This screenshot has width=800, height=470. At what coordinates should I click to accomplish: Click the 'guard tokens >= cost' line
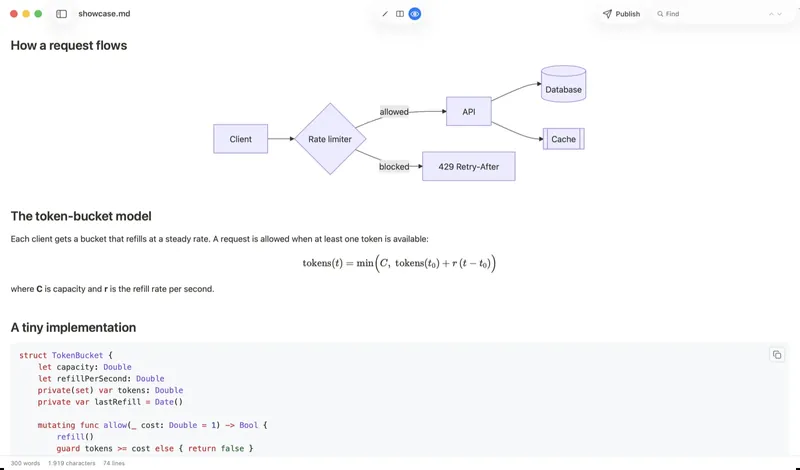[155, 449]
